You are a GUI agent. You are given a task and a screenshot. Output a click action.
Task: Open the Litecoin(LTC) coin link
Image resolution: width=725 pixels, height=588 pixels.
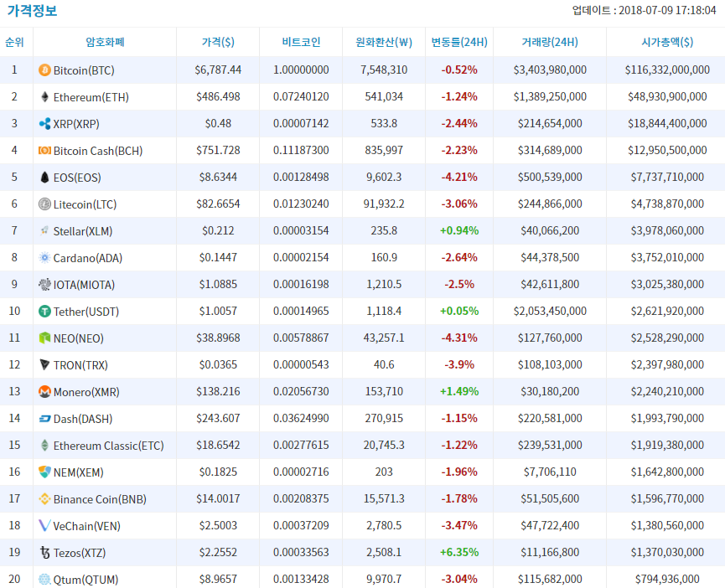[x=85, y=204]
